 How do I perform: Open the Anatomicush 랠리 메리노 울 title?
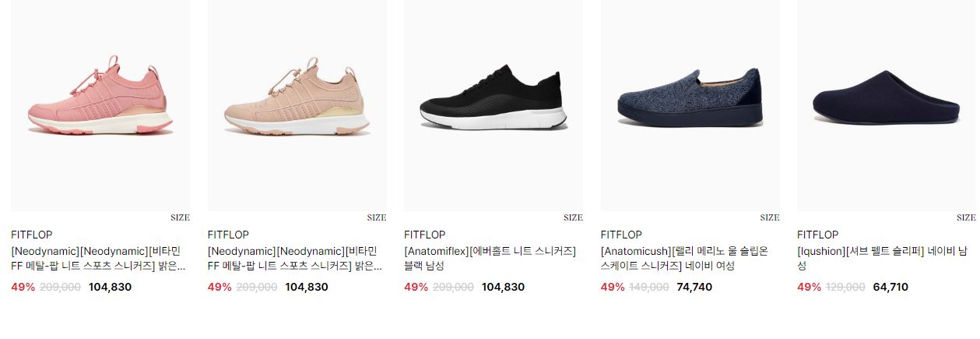pos(685,258)
